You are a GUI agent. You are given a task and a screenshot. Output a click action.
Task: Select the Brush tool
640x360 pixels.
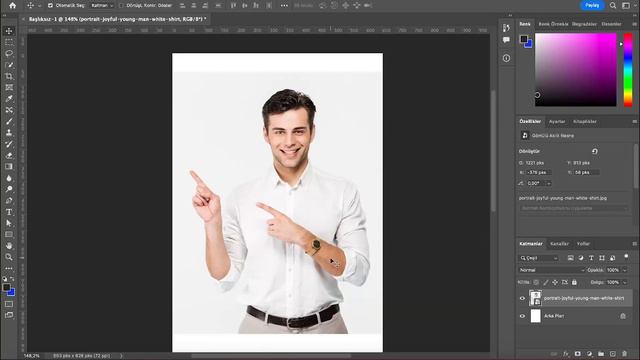tap(9, 122)
